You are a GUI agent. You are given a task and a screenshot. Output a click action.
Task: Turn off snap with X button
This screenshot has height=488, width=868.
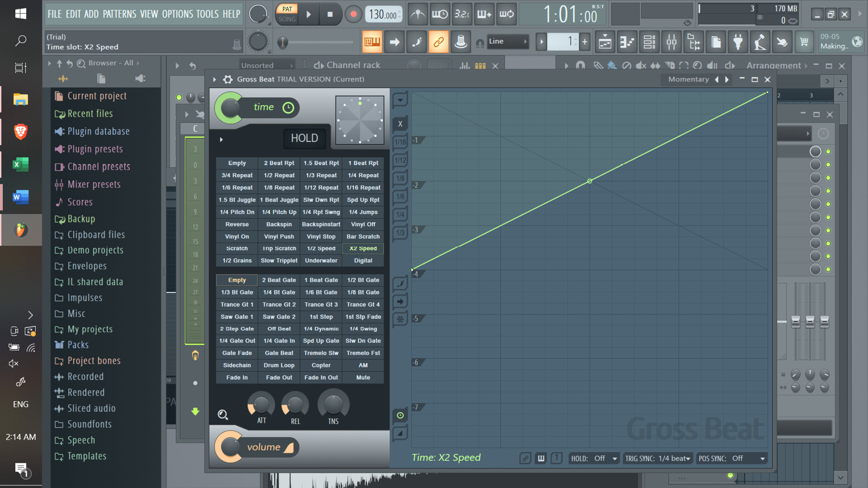tap(400, 124)
